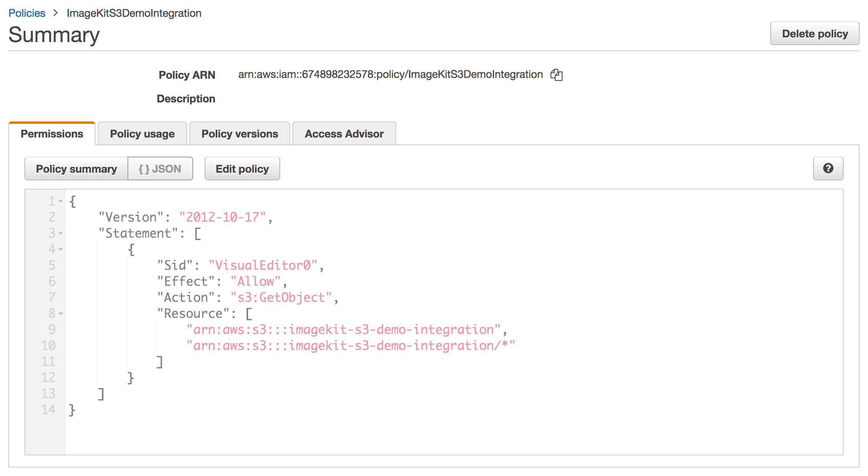Click the resource ARN ending with /*
This screenshot has height=476, width=868.
point(351,345)
